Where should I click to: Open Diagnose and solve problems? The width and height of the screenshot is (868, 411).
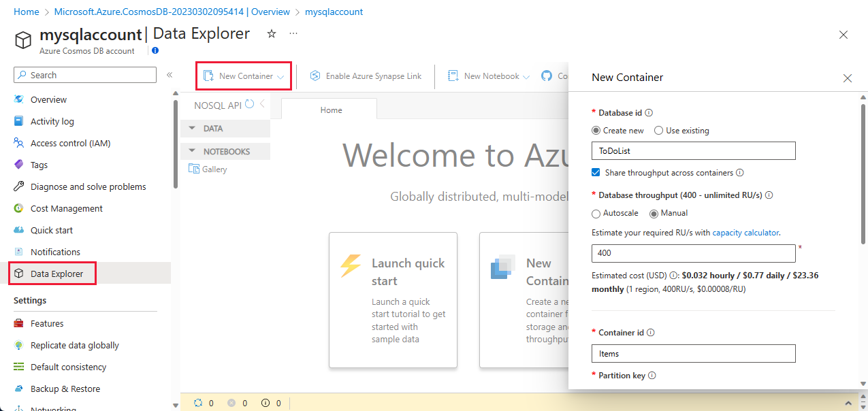pyautogui.click(x=88, y=186)
